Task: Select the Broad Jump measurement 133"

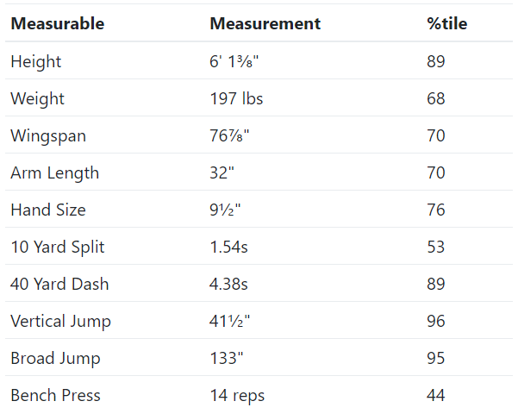Action: point(227,358)
